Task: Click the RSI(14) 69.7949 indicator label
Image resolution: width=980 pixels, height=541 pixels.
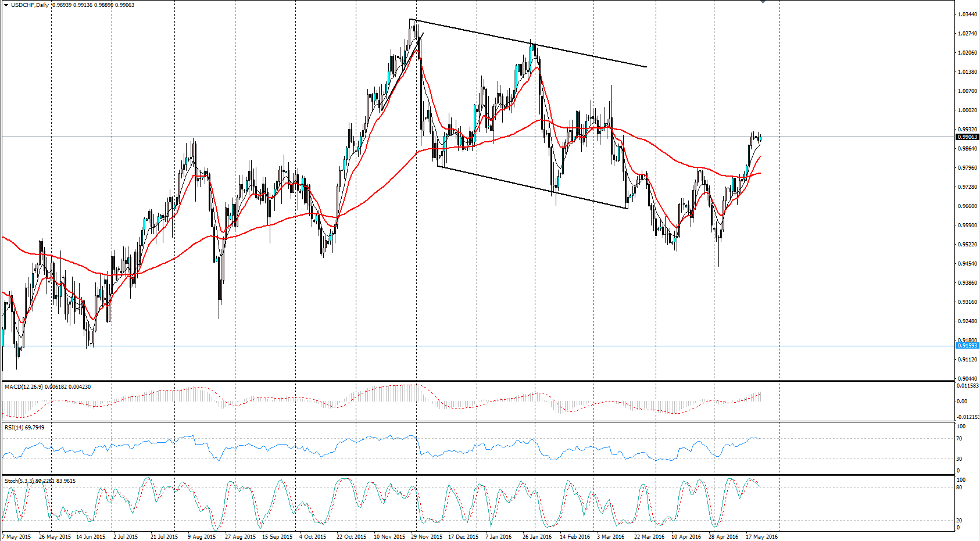Action: coord(24,428)
